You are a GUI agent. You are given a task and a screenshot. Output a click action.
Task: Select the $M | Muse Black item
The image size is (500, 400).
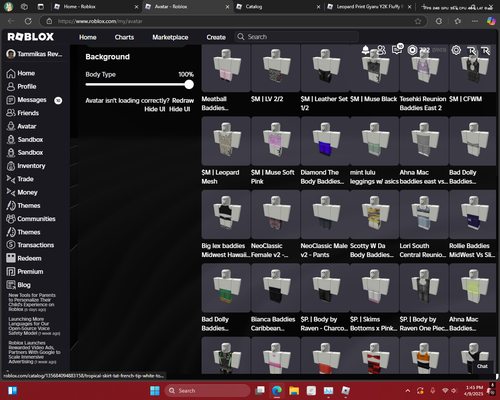[x=375, y=68]
